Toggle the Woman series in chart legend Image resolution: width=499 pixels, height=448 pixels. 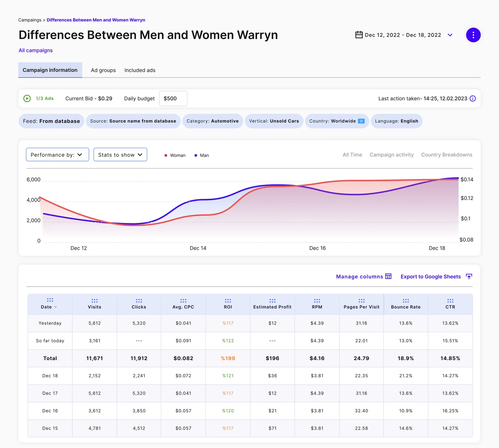click(175, 155)
